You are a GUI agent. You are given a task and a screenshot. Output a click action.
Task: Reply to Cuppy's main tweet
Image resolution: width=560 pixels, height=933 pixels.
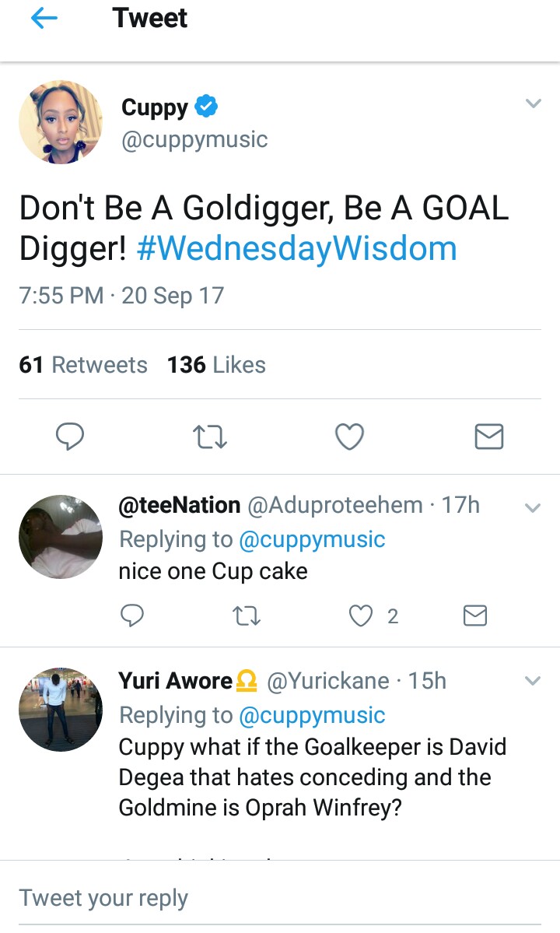(x=70, y=437)
